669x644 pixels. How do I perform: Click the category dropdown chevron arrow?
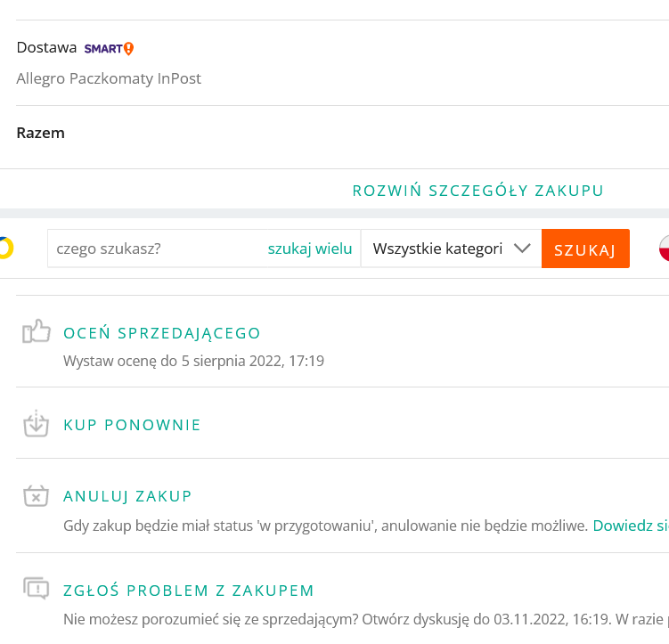click(523, 249)
